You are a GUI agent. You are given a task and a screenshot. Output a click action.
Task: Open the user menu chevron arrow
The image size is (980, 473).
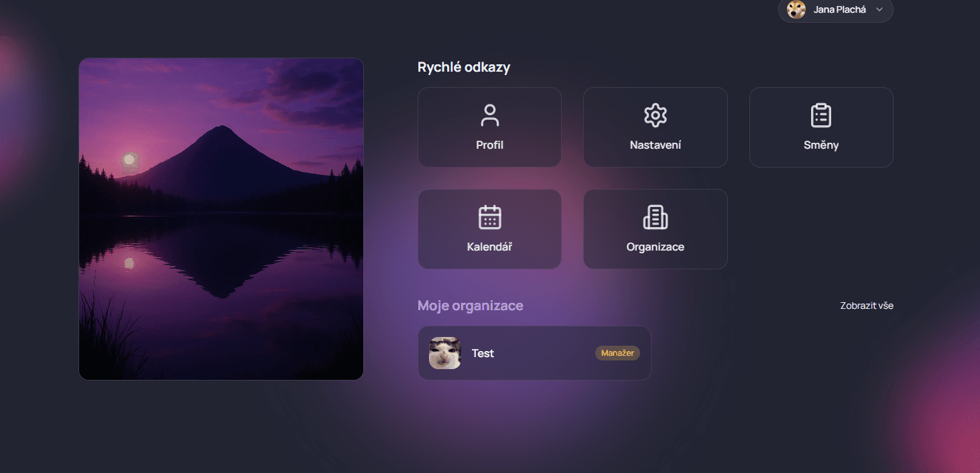point(878,11)
